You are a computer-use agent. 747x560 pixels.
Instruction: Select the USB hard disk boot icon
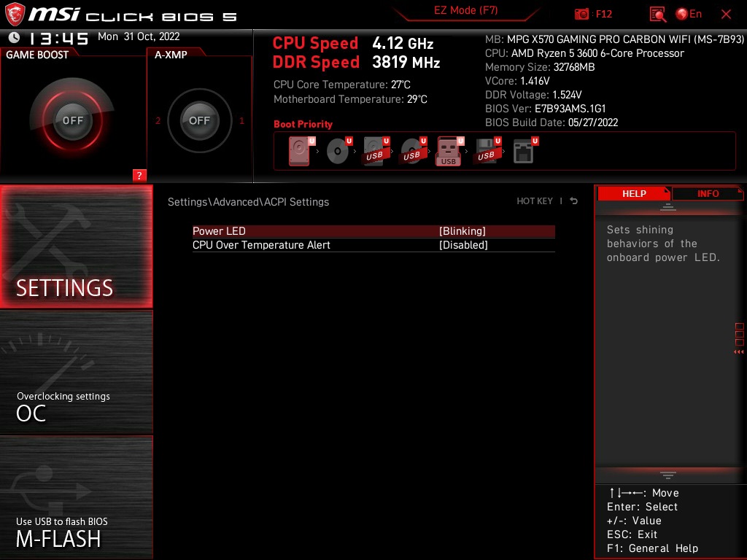pyautogui.click(x=376, y=151)
